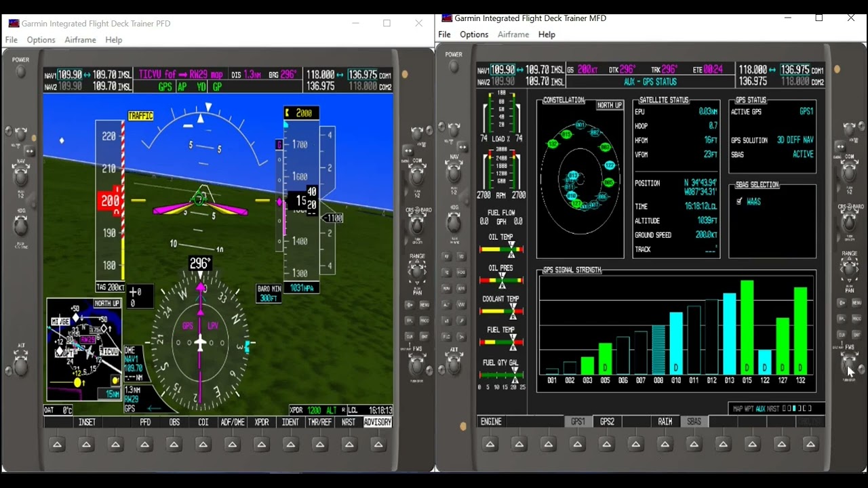868x488 pixels.
Task: Click the 2000 selected altitude box
Action: (302, 113)
